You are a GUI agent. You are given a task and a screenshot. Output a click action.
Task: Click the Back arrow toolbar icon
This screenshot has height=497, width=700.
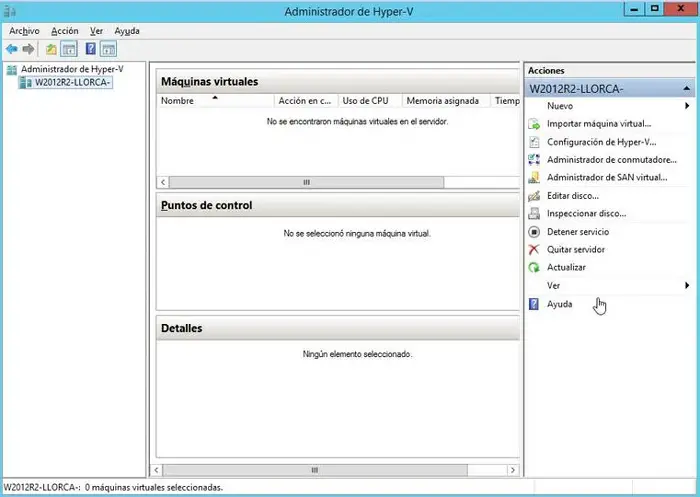coord(12,49)
